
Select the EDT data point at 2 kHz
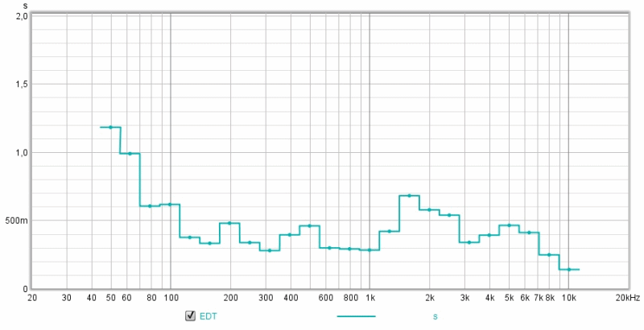pos(429,210)
